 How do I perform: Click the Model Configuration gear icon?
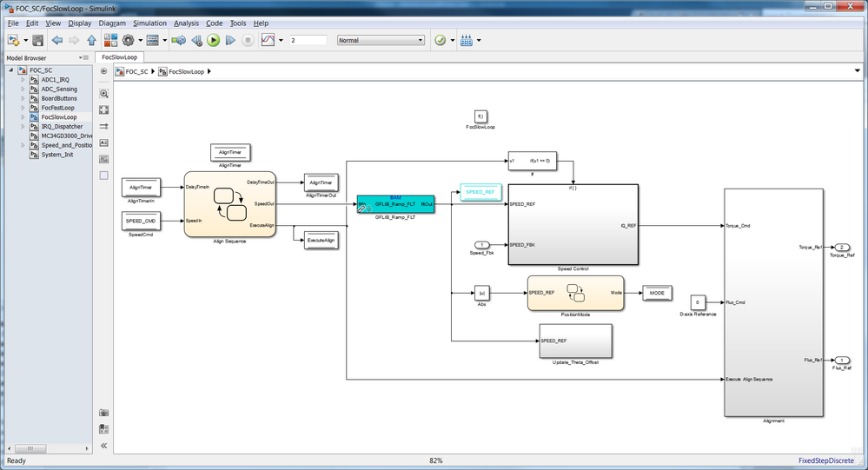tap(129, 41)
